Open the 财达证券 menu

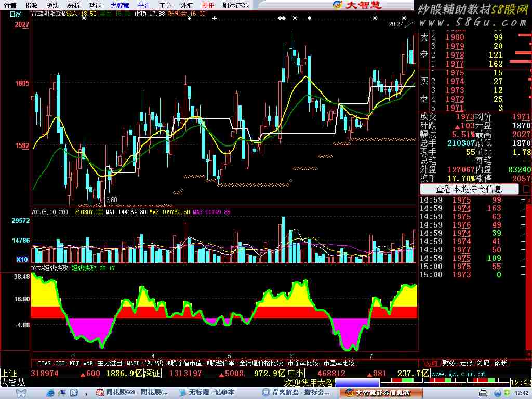pos(235,5)
